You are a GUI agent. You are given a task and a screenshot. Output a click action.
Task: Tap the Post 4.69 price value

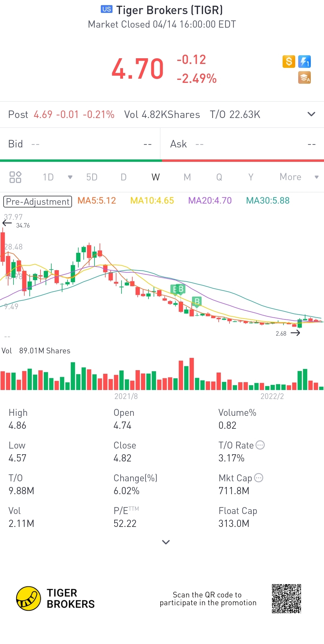tap(43, 114)
